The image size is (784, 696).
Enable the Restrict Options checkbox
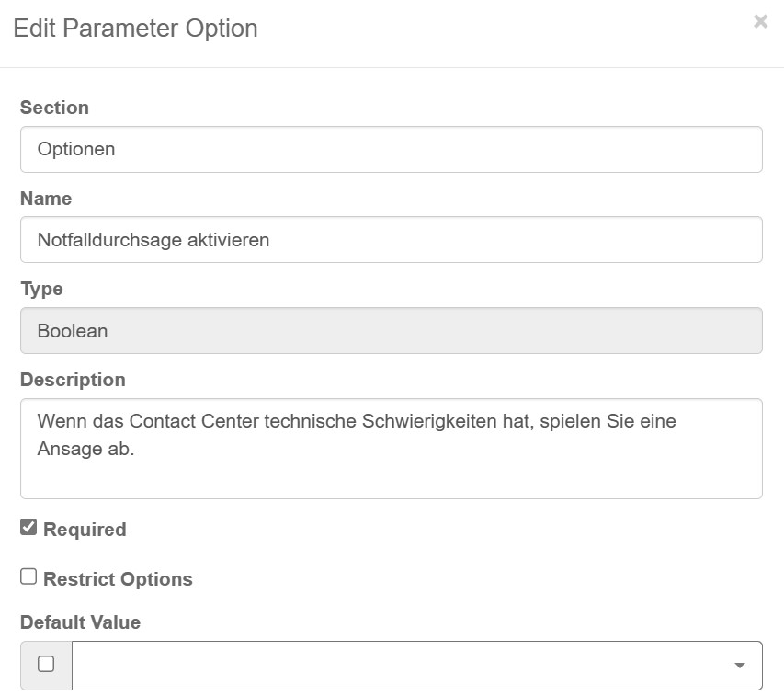tap(28, 577)
